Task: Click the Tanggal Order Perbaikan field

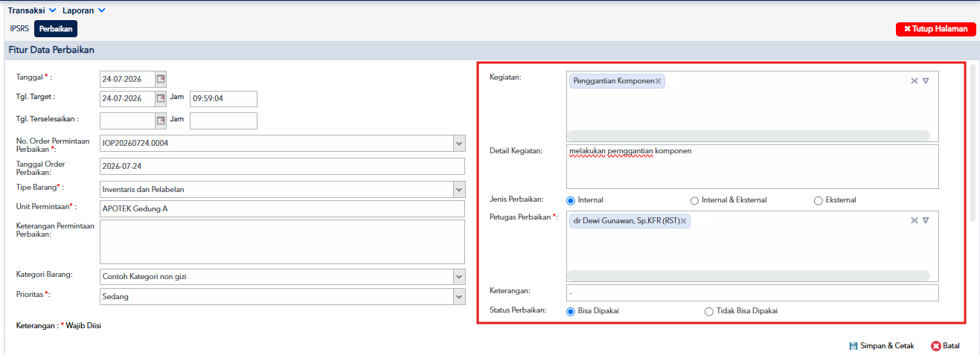Action: pos(282,165)
